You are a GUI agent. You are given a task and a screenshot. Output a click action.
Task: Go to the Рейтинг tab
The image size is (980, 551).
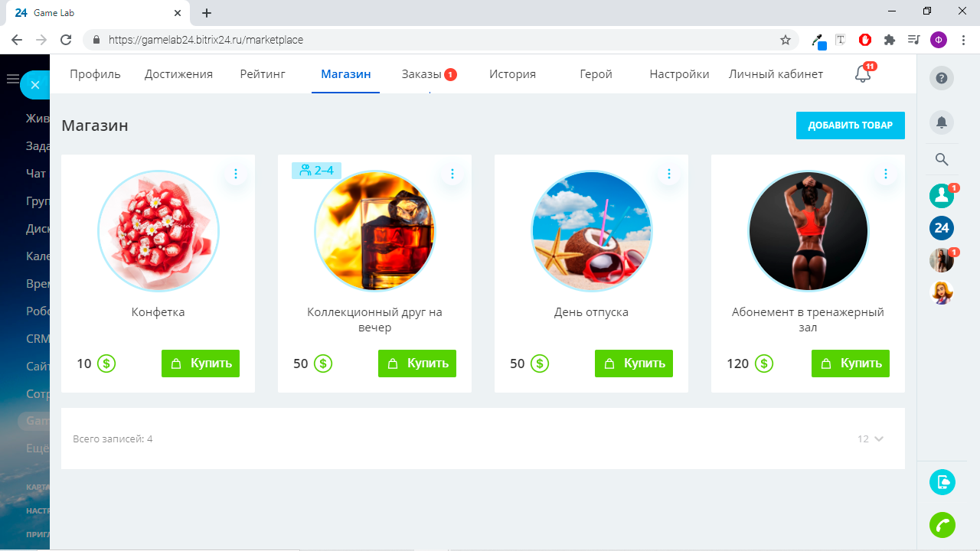tap(263, 74)
